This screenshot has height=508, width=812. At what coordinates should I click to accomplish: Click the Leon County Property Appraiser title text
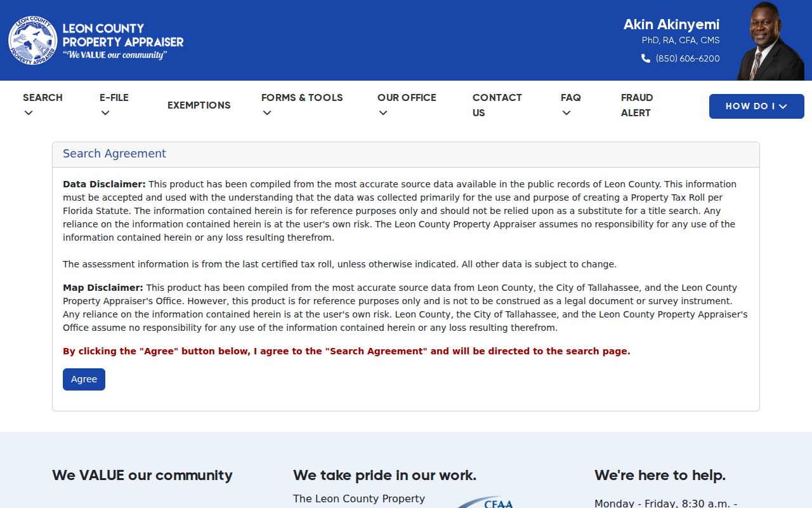coord(123,36)
